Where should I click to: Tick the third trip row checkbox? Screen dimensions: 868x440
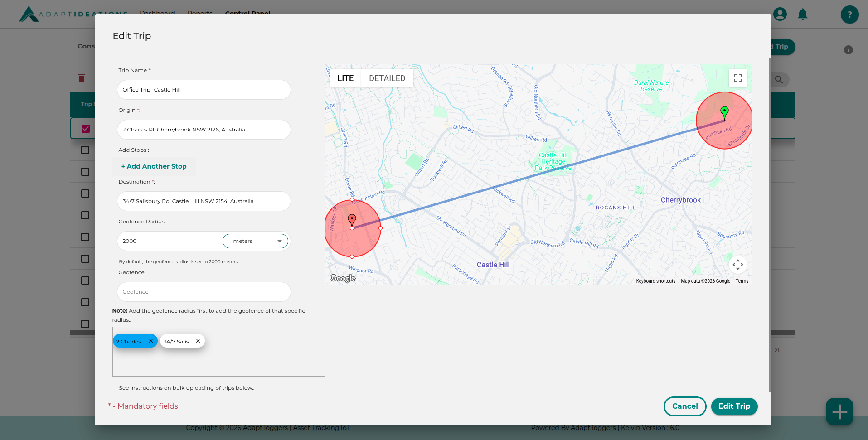point(85,172)
